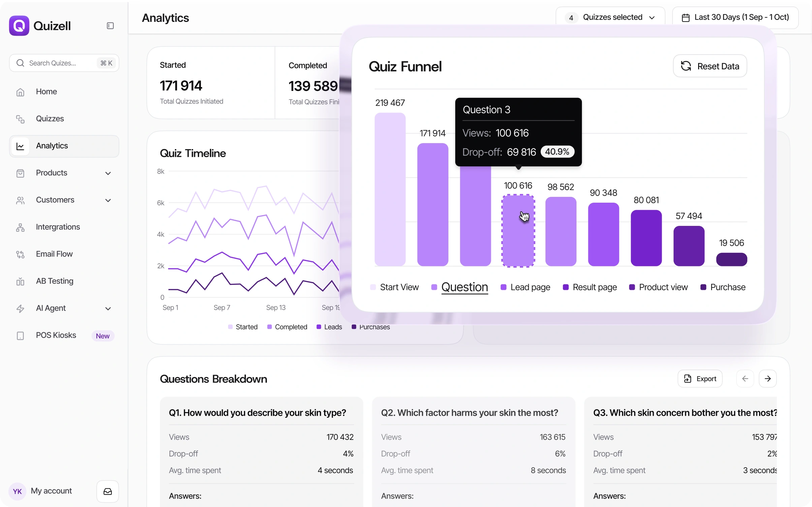Click the POS Kiosks tablet icon

point(20,336)
